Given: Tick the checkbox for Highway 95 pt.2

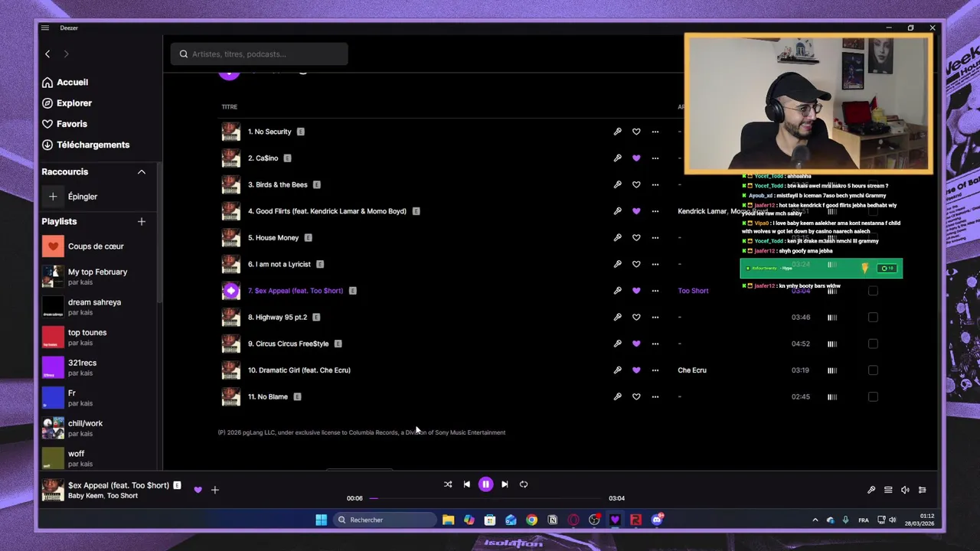Looking at the screenshot, I should click(873, 317).
